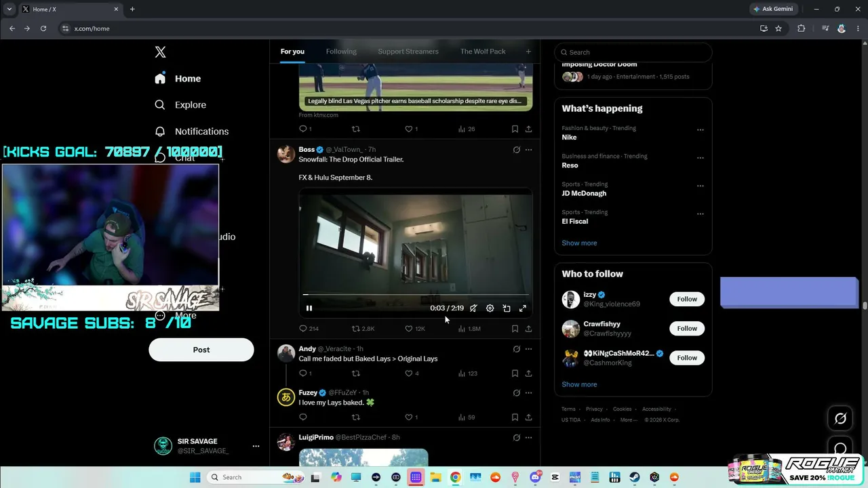Open Notifications from the left sidebar
Screen dimensions: 868x488
(x=191, y=131)
